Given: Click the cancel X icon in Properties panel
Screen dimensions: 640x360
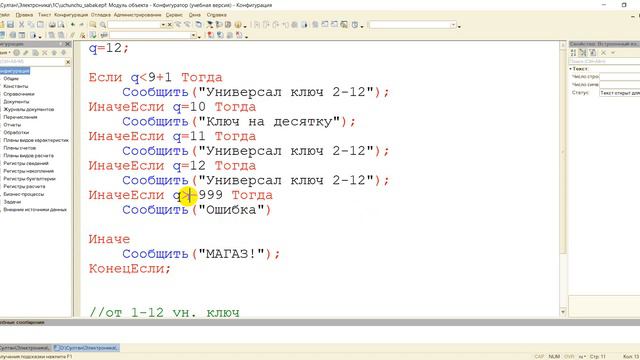Looking at the screenshot, I should pos(603,53).
